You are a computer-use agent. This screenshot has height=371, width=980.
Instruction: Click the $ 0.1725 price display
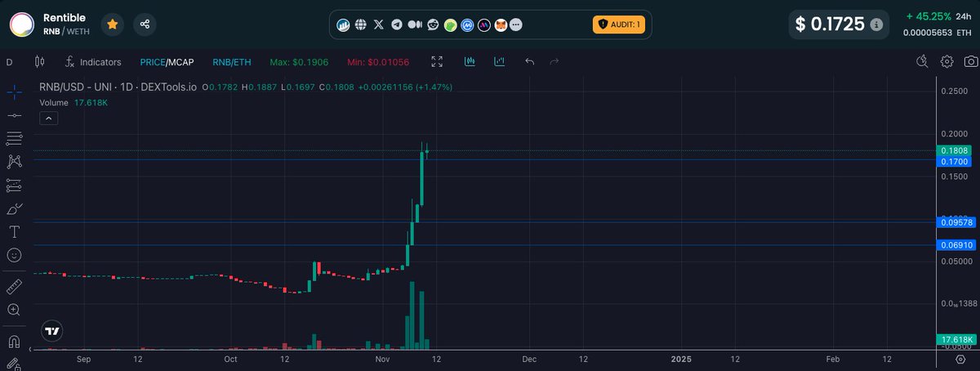[829, 25]
